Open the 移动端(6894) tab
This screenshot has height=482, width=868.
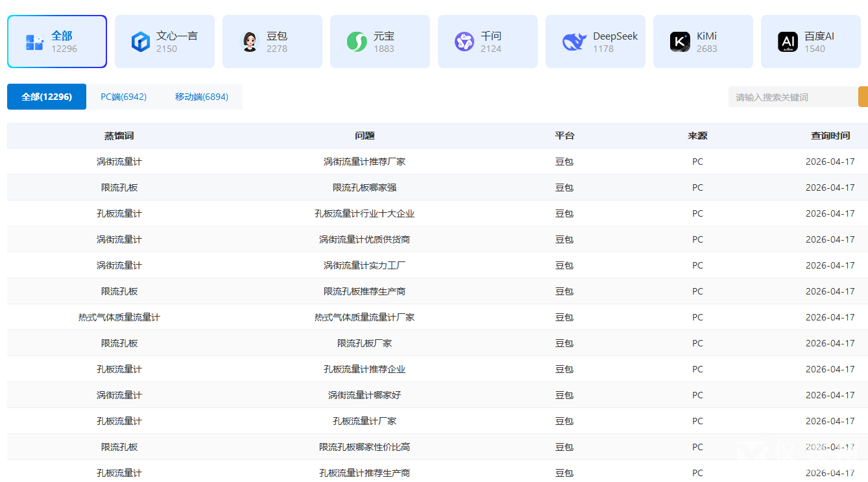[x=202, y=97]
